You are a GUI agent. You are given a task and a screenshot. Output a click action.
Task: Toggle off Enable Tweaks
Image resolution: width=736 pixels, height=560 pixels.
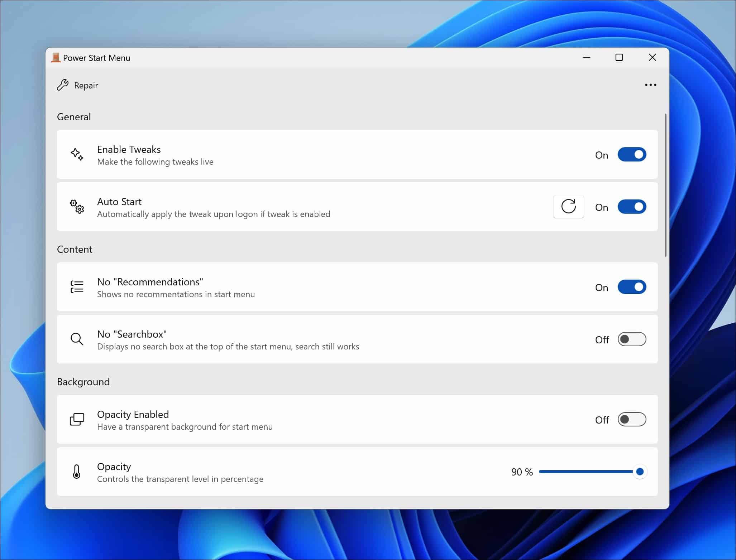click(x=631, y=154)
